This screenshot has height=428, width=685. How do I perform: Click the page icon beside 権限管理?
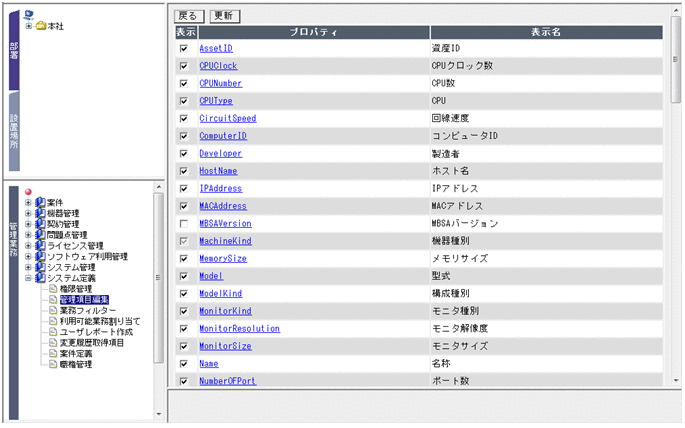53,289
